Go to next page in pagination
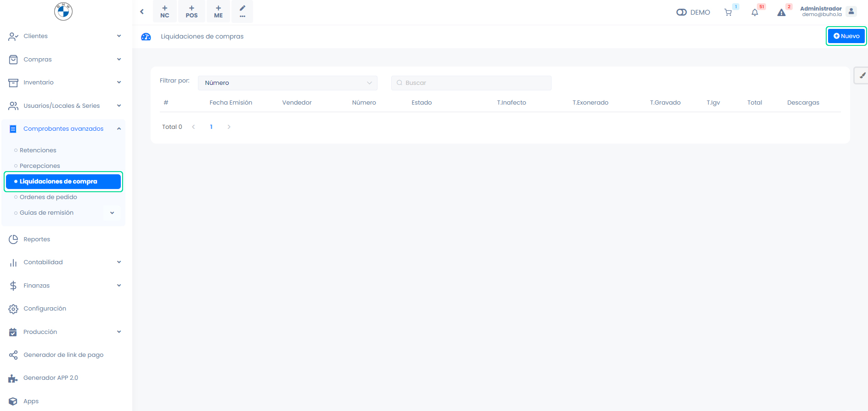The width and height of the screenshot is (868, 411). (x=229, y=127)
